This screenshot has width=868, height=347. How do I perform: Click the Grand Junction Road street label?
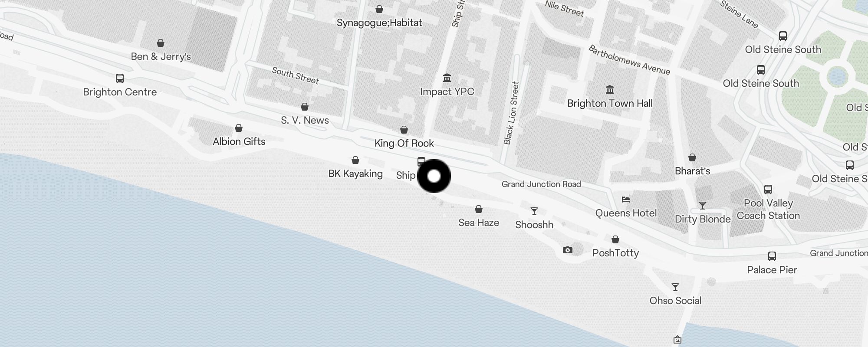pyautogui.click(x=541, y=184)
